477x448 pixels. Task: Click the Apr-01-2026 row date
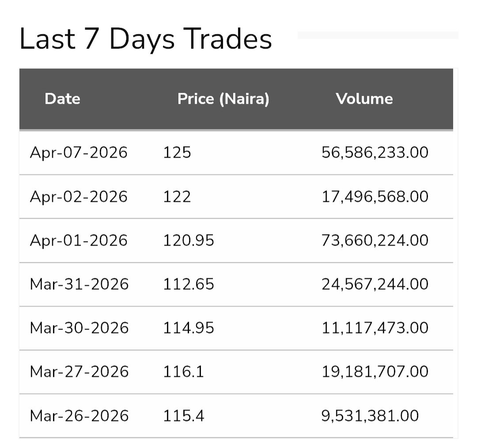[x=79, y=240]
